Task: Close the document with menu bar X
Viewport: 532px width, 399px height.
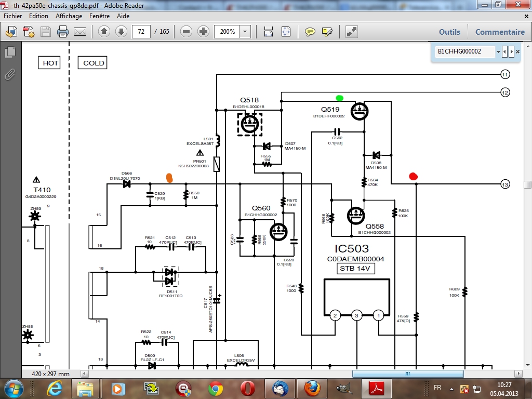Action: click(527, 16)
